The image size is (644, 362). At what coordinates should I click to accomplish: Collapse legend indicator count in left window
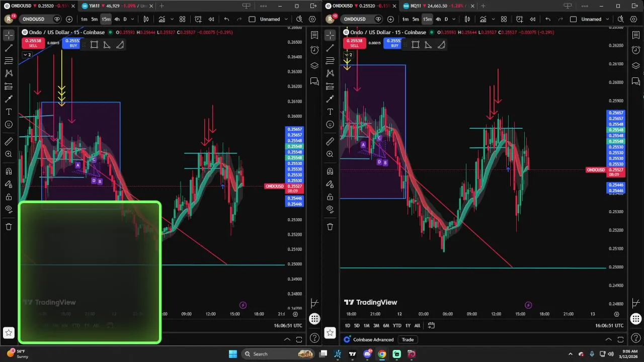point(27,54)
